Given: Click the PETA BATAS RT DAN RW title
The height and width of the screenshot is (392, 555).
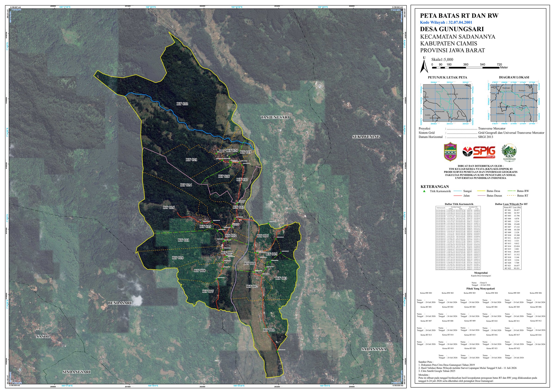Looking at the screenshot, I should 459,16.
